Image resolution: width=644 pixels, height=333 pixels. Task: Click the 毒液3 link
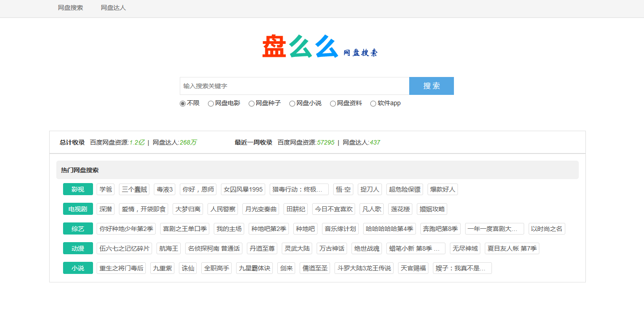(165, 189)
